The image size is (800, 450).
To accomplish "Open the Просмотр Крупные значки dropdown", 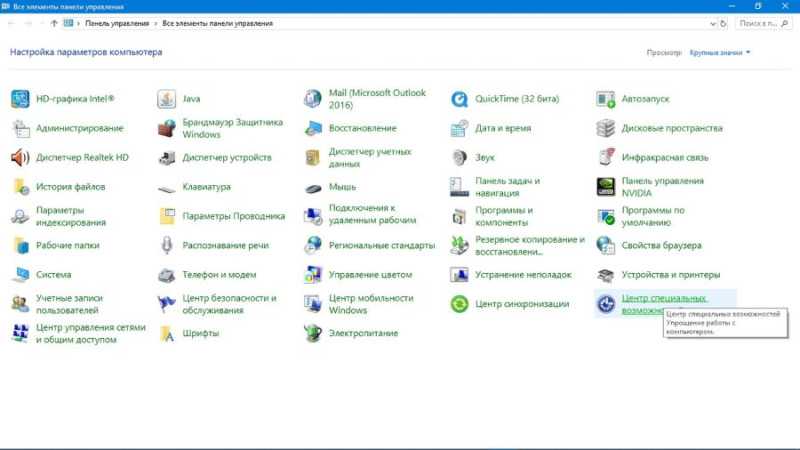I will [720, 53].
